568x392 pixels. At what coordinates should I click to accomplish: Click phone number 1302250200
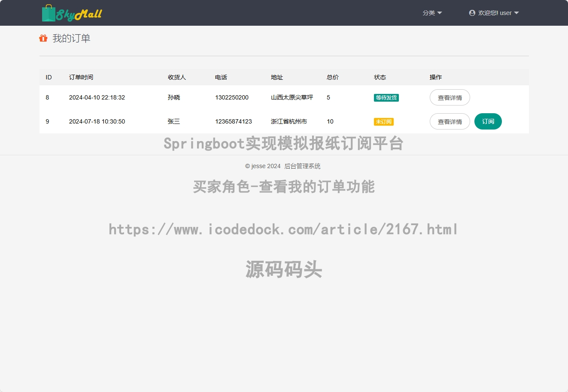[232, 97]
